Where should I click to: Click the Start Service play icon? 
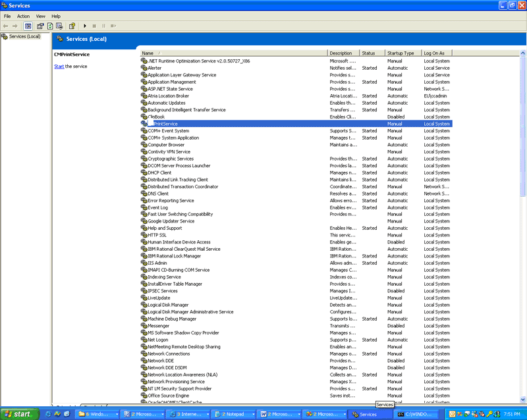click(85, 26)
